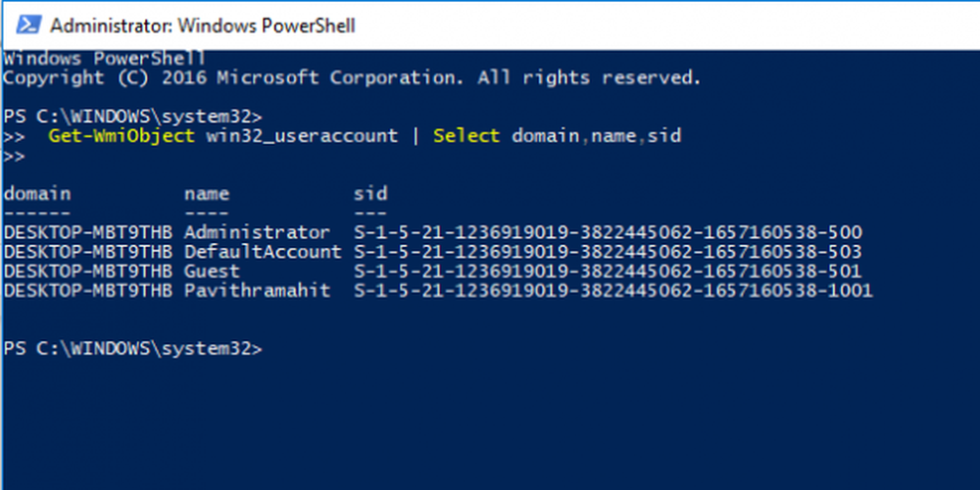Click the Administrator account name
Screen dimensions: 980x490
click(258, 233)
